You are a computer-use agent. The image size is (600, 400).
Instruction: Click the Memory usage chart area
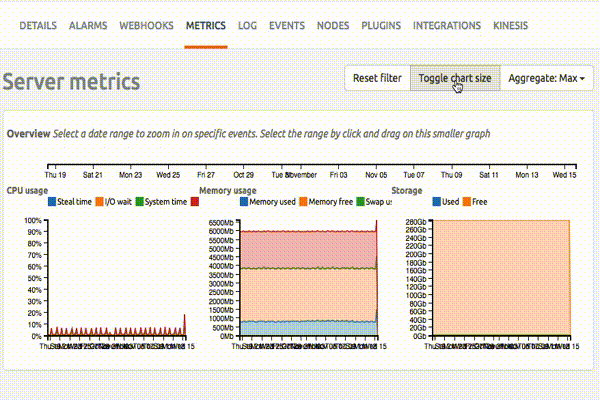click(x=305, y=280)
